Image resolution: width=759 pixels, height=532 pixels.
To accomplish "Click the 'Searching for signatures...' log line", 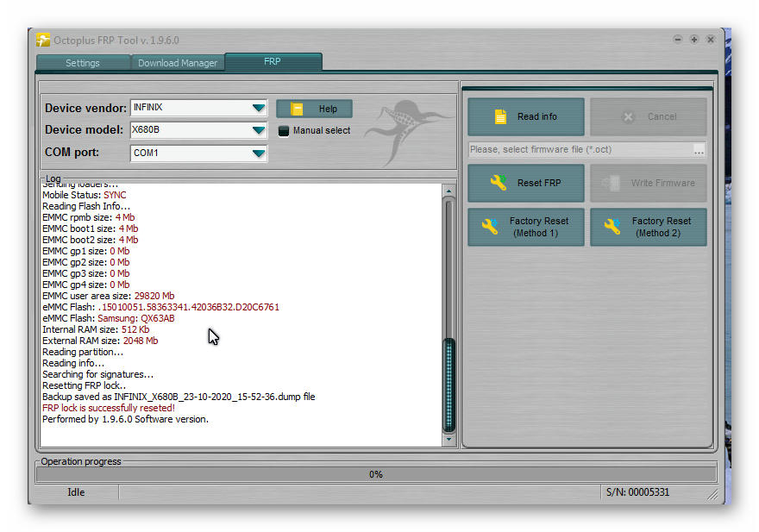I will point(97,375).
